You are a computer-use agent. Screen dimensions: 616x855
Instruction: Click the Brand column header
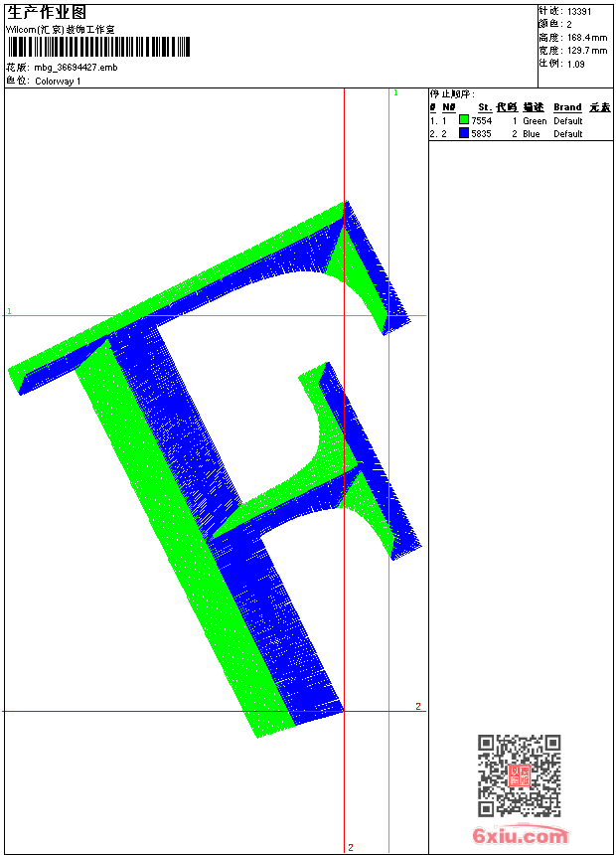tap(567, 107)
